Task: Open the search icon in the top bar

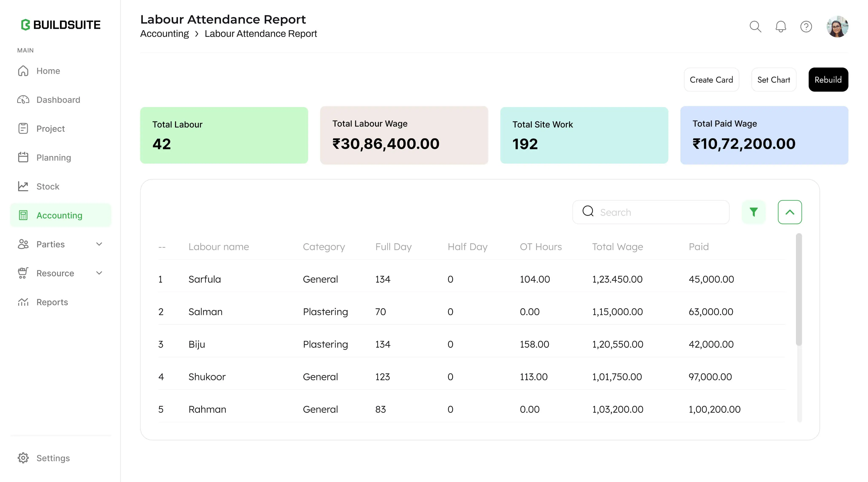Action: (x=755, y=27)
